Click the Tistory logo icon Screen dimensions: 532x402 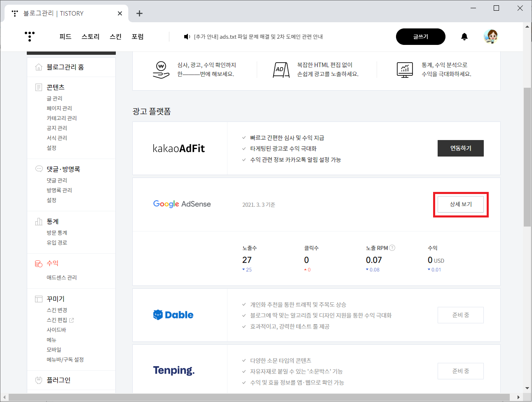(30, 36)
